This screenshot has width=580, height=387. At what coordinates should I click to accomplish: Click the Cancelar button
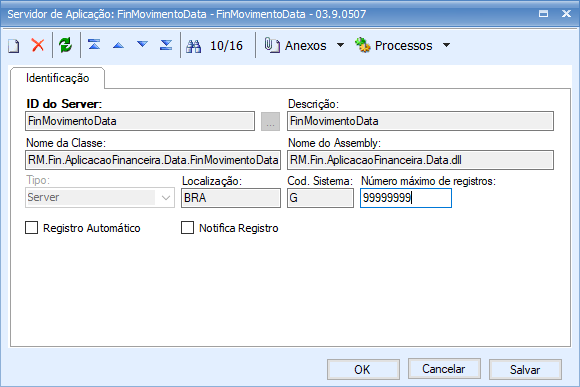pyautogui.click(x=444, y=369)
